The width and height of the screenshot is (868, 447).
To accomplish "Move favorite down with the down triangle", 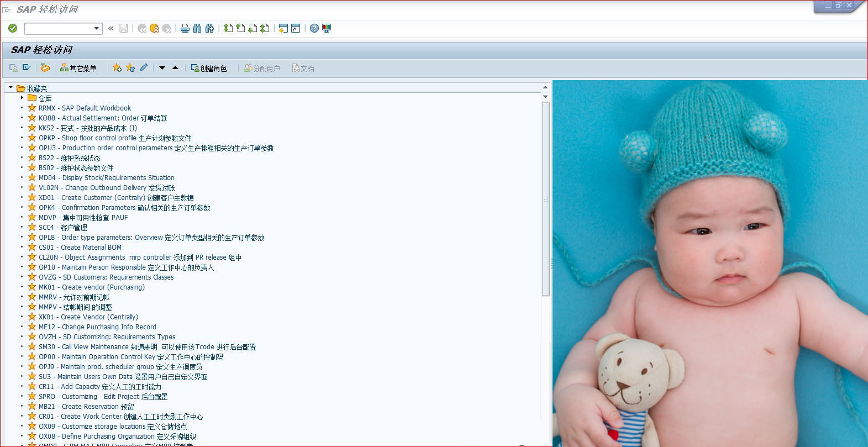I will point(162,68).
